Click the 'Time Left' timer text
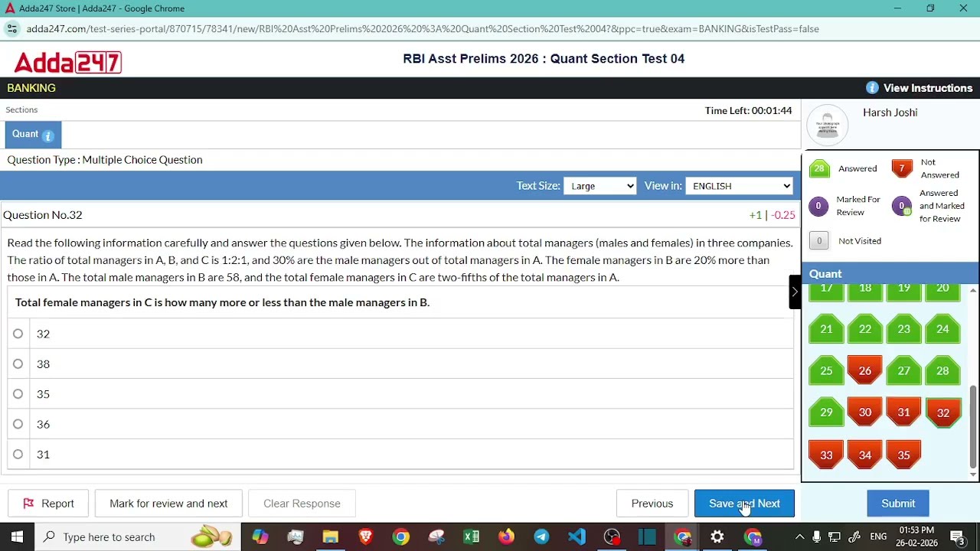Screen dimensions: 980x551 [x=748, y=111]
